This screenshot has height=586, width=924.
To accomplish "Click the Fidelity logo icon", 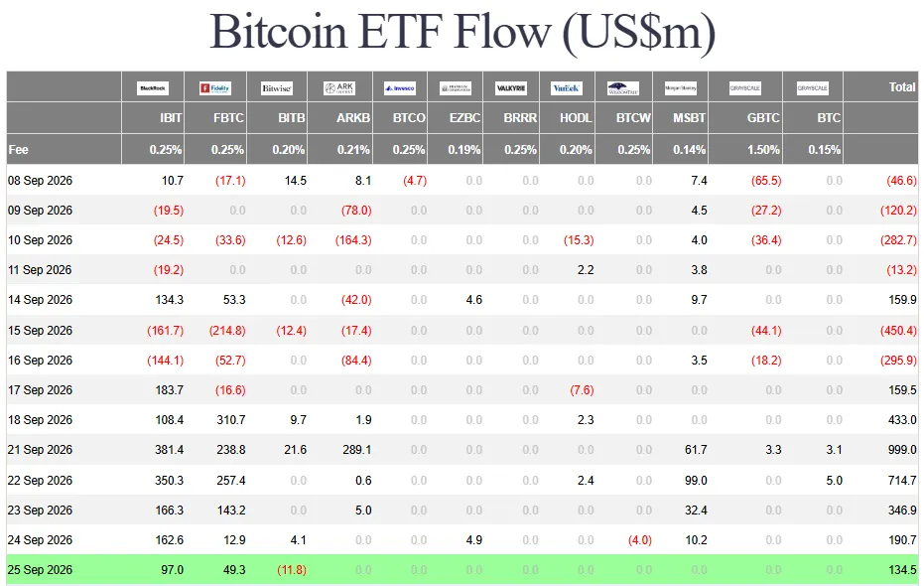I will [215, 88].
